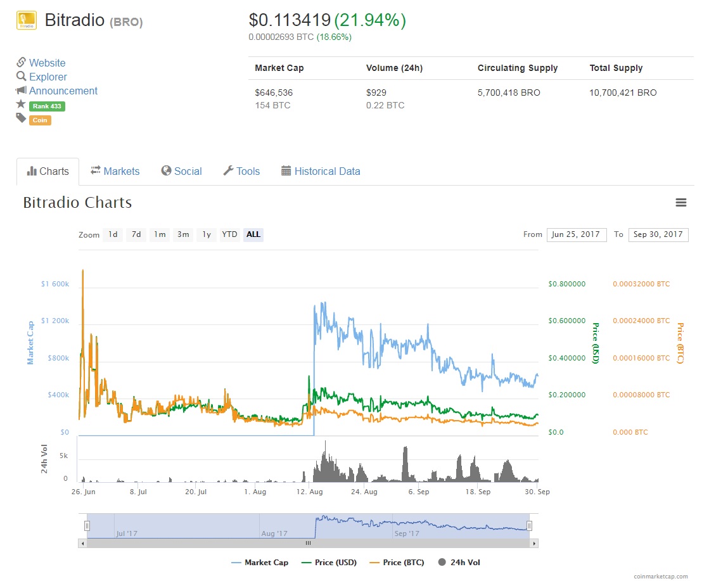Click the 0.00002693 BTC price text
This screenshot has width=728, height=581.
(281, 37)
